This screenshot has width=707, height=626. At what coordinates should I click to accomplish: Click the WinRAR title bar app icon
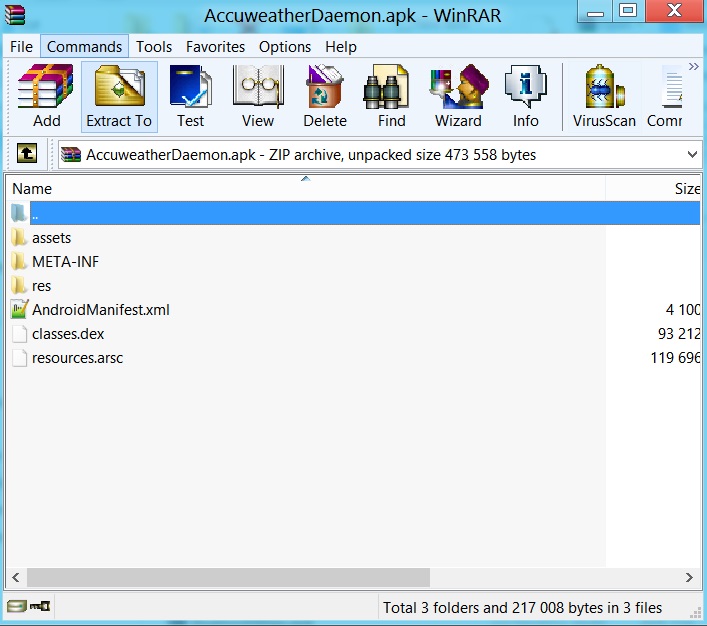pos(15,14)
